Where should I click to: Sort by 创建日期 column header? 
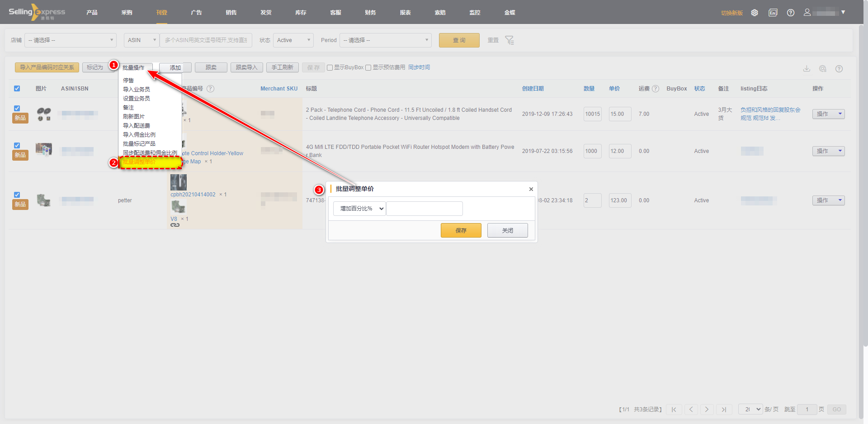[533, 89]
